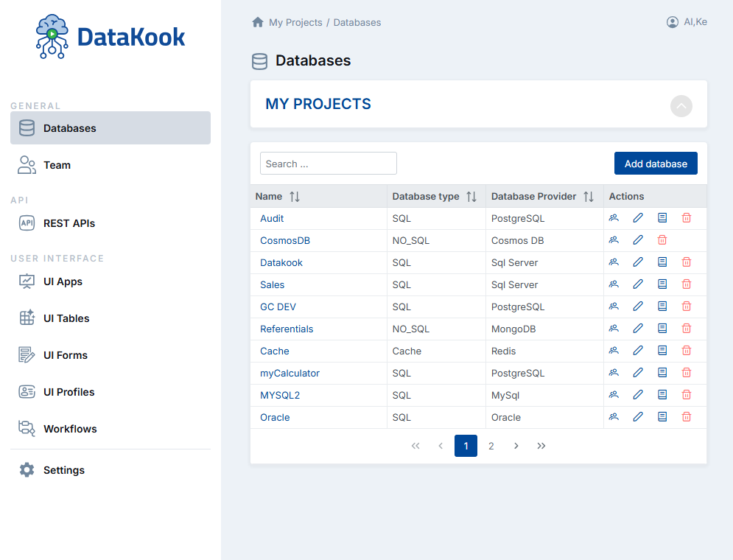This screenshot has height=560, width=733.
Task: Click the Add database button
Action: [656, 163]
